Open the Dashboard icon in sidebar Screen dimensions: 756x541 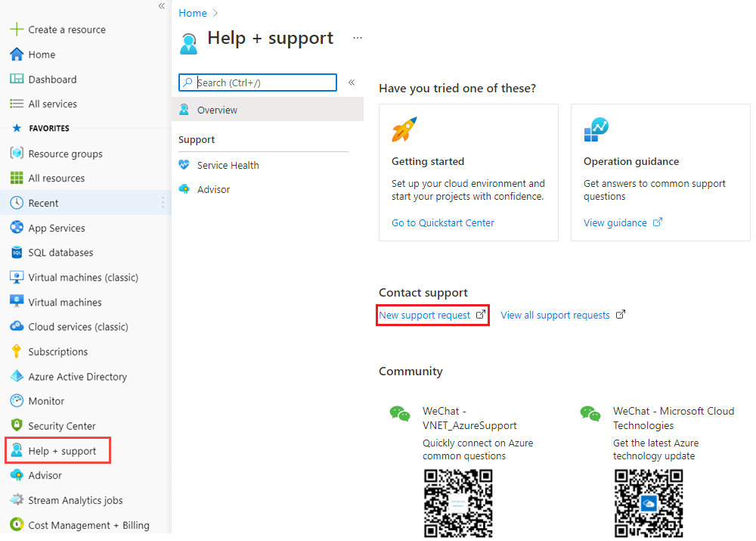[17, 79]
